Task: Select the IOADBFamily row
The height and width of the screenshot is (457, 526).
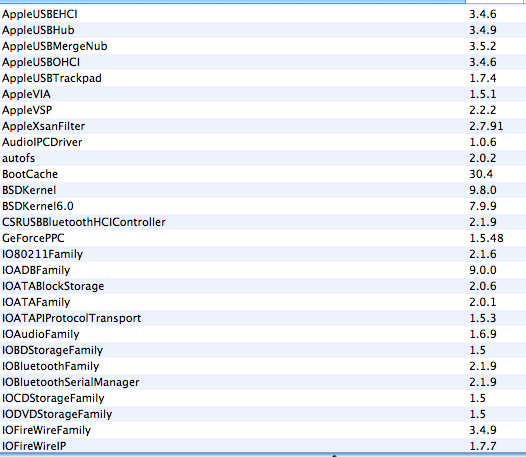Action: click(263, 270)
